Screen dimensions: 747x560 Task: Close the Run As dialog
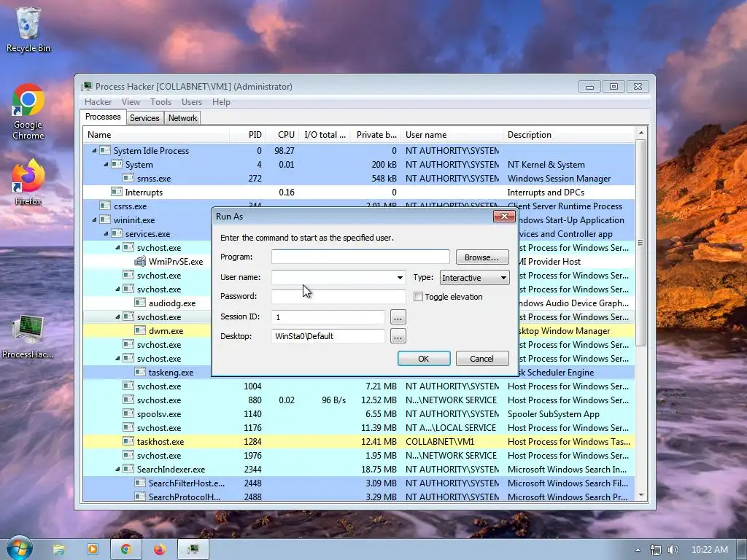[x=504, y=216]
